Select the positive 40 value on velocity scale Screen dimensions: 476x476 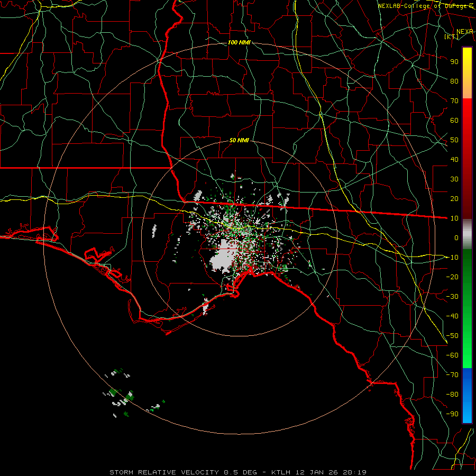coord(454,159)
